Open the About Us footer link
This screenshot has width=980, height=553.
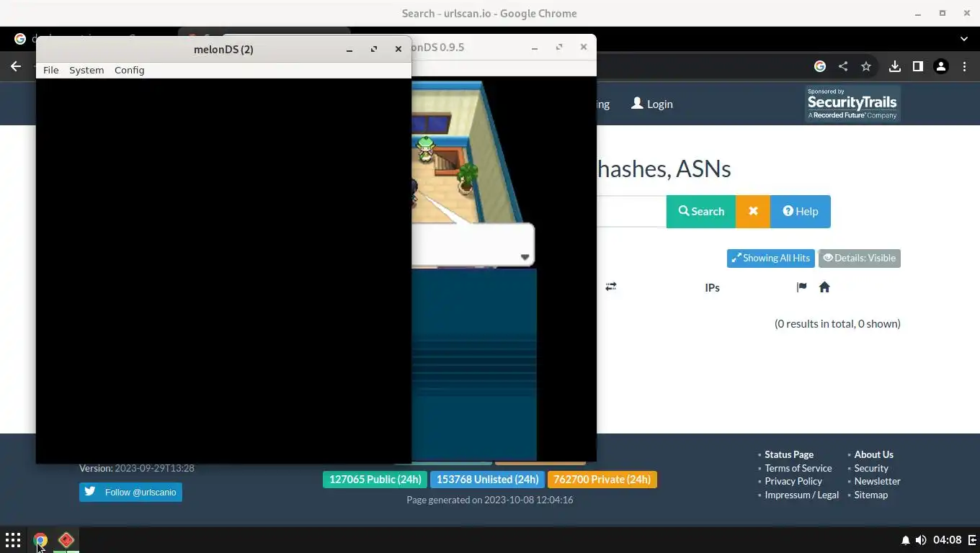pos(873,454)
